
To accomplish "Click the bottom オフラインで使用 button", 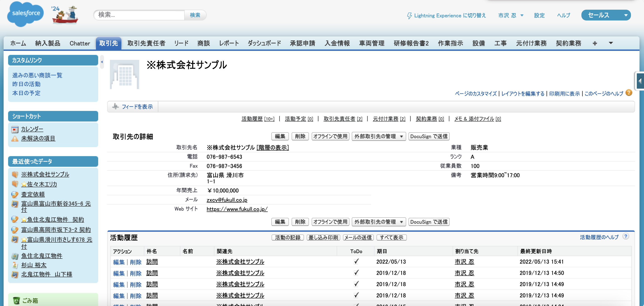I will [330, 222].
